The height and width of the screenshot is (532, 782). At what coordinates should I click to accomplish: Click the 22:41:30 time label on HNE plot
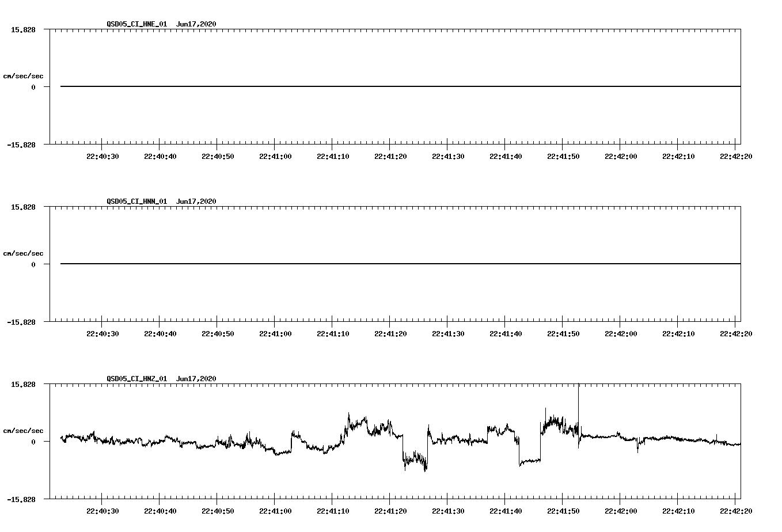pyautogui.click(x=448, y=157)
